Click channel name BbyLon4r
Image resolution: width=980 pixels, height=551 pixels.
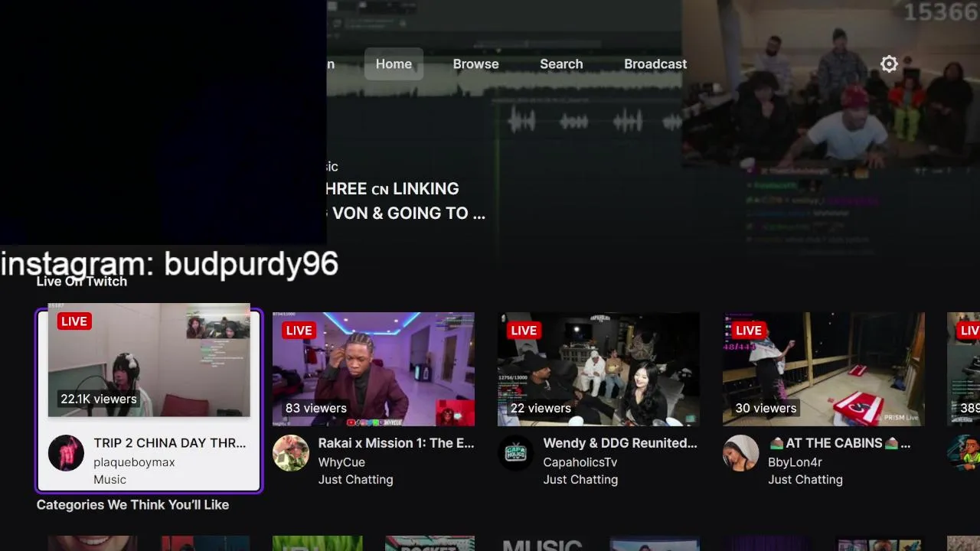[795, 462]
